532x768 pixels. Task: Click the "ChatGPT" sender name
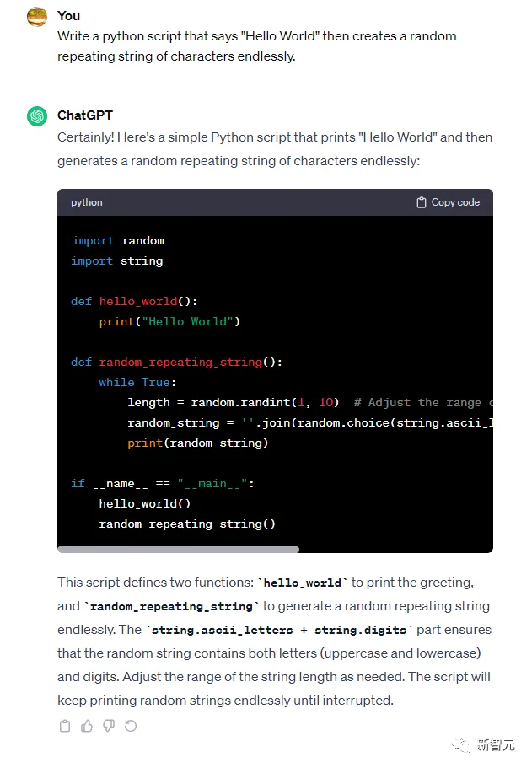[x=85, y=115]
